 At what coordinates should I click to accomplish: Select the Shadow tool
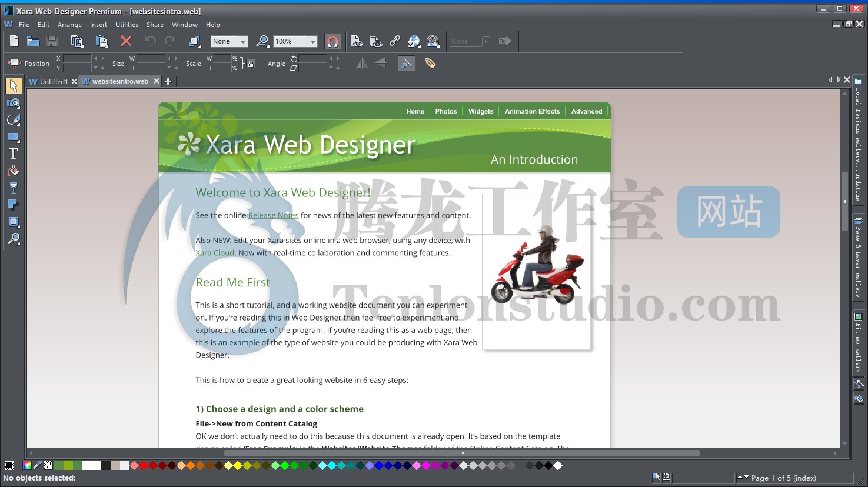coord(13,205)
